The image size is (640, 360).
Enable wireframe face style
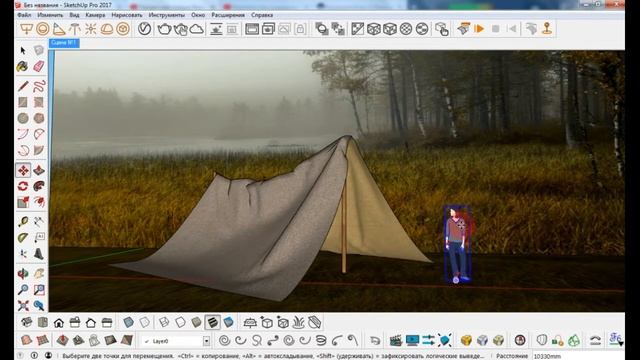coord(164,322)
